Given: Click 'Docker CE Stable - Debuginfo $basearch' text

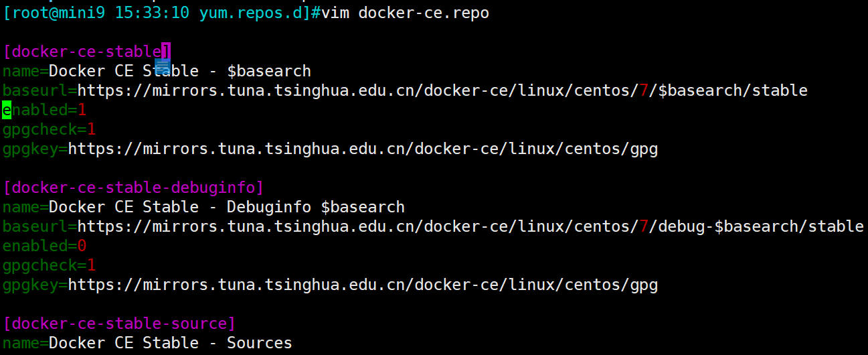Looking at the screenshot, I should 227,207.
